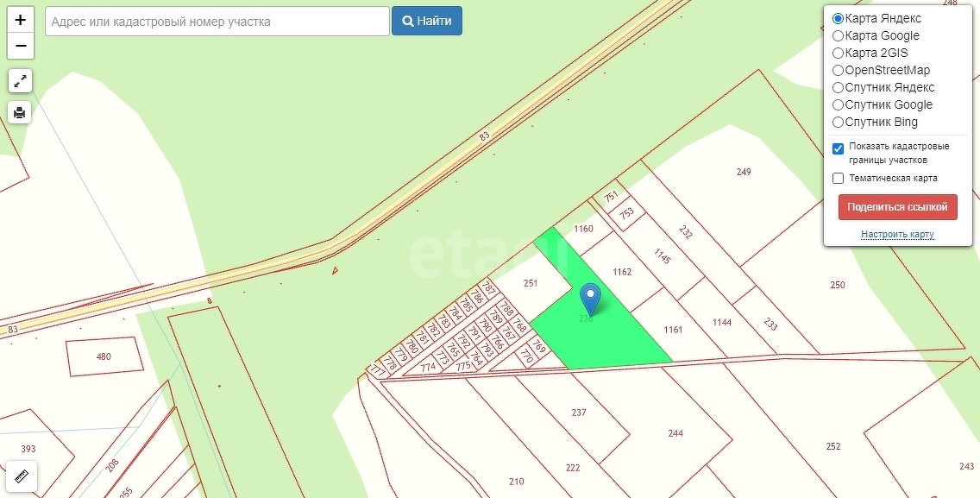This screenshot has height=498, width=980.
Task: Click the Поделиться ссылкой button
Action: click(897, 207)
